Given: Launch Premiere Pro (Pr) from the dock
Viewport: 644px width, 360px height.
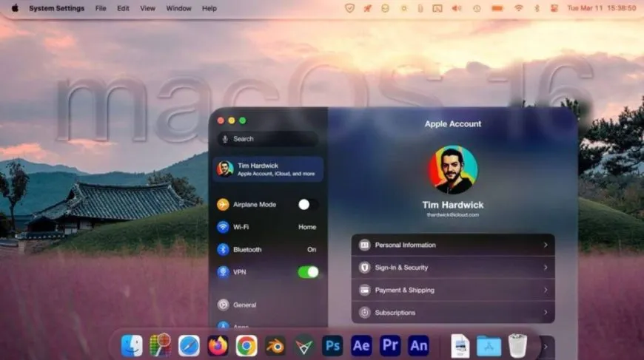Looking at the screenshot, I should click(x=390, y=346).
